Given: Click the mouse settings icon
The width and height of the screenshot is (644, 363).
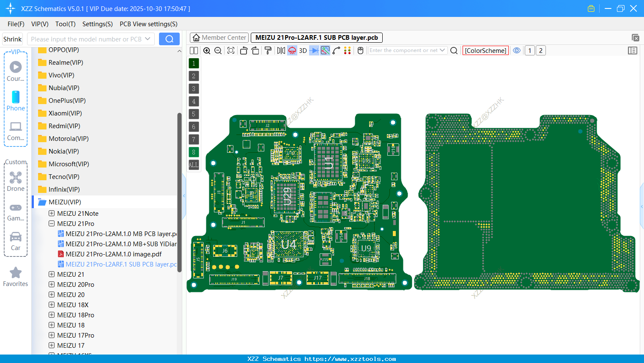Looking at the screenshot, I should click(360, 50).
